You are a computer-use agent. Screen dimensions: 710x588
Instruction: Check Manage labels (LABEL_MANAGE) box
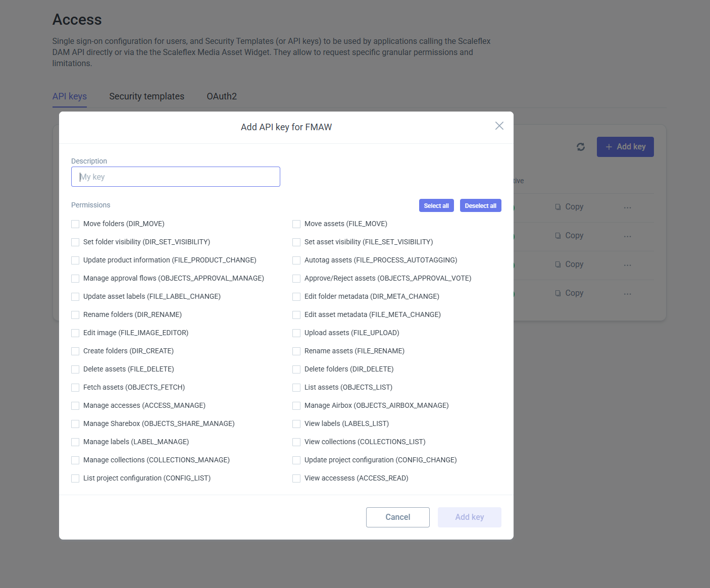pos(75,442)
